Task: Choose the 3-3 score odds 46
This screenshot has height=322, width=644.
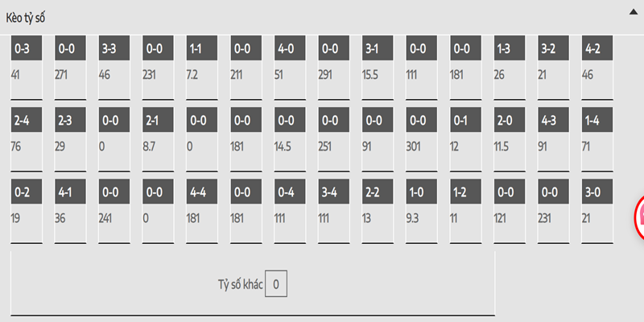Action: click(x=114, y=68)
